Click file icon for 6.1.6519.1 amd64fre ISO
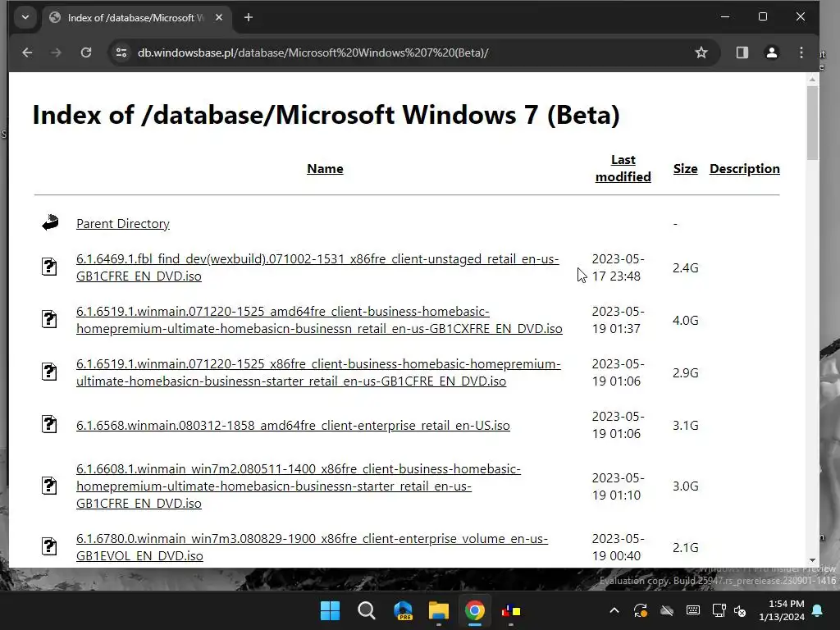Screen dimensions: 840x630 coord(49,319)
